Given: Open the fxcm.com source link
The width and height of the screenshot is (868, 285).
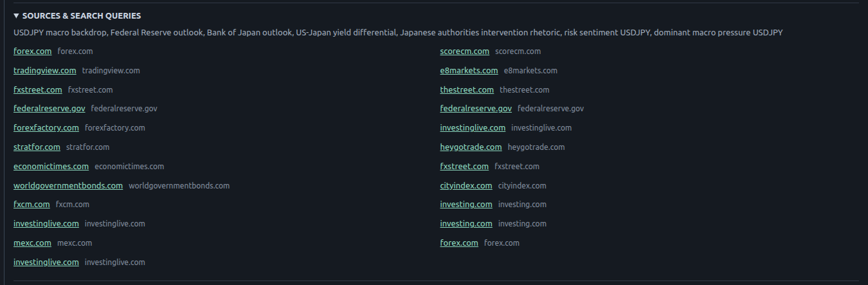Looking at the screenshot, I should pos(32,204).
